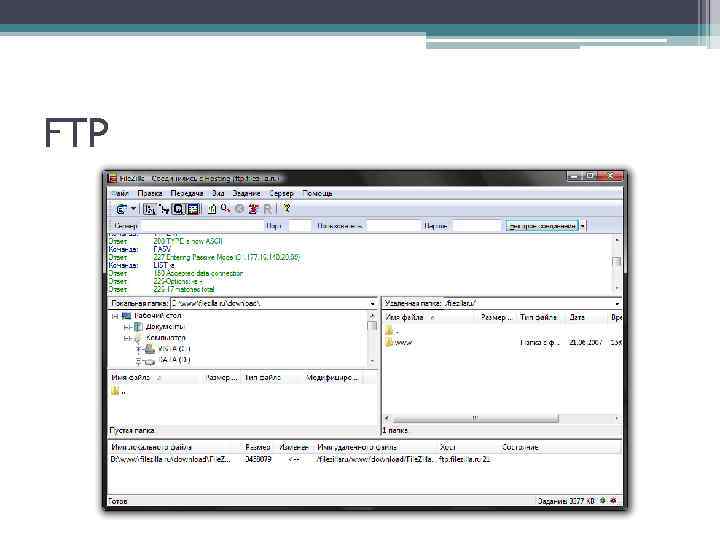This screenshot has width=720, height=540.
Task: Sort local list by Модифицирован column
Action: tap(332, 377)
